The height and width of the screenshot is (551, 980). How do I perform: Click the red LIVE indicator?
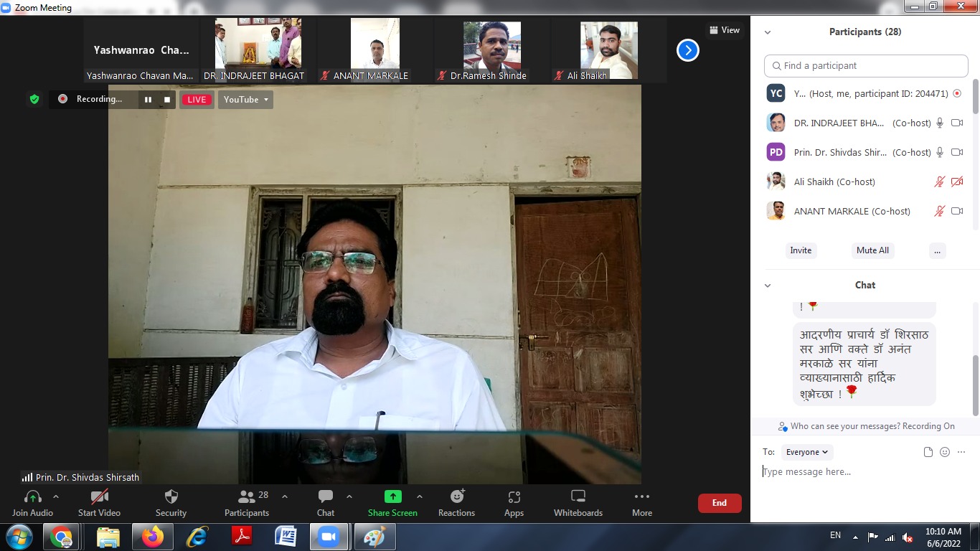[x=197, y=100]
